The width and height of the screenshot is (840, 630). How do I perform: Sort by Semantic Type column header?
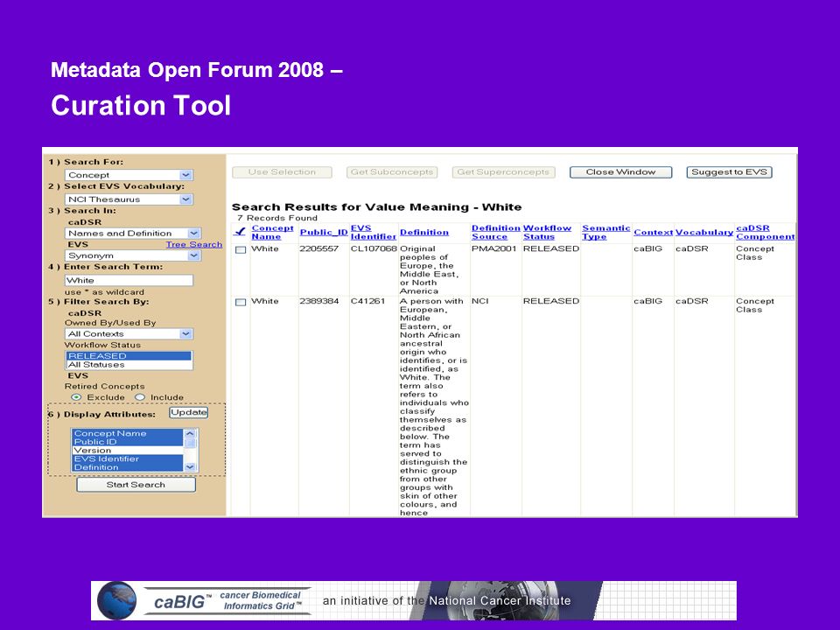[605, 232]
